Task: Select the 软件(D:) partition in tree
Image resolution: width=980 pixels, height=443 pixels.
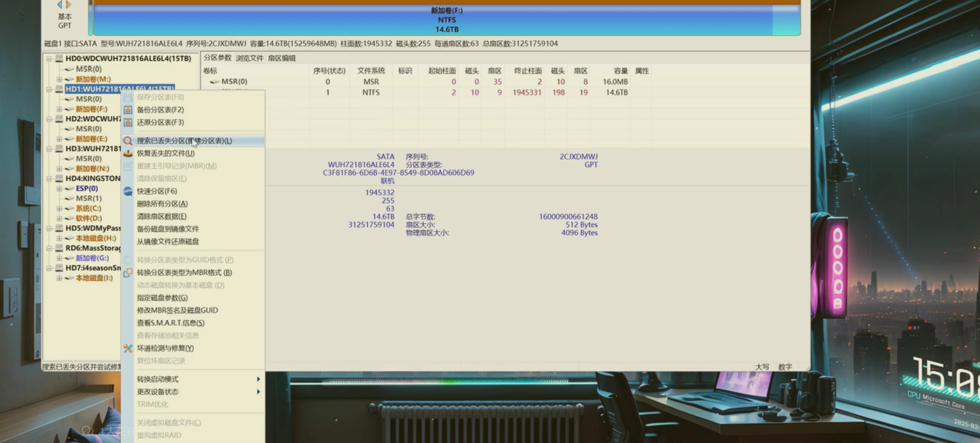Action: 89,219
